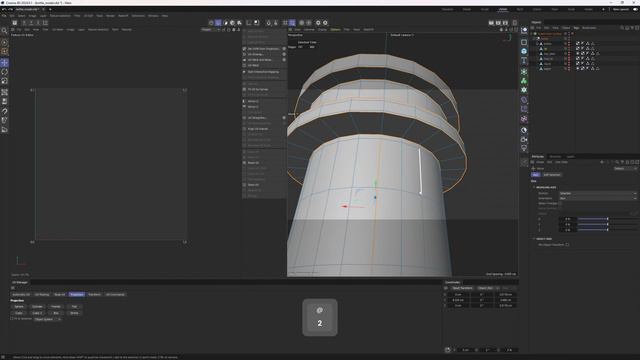Click the square null object icon in right palette
The width and height of the screenshot is (640, 360).
pyautogui.click(x=524, y=42)
